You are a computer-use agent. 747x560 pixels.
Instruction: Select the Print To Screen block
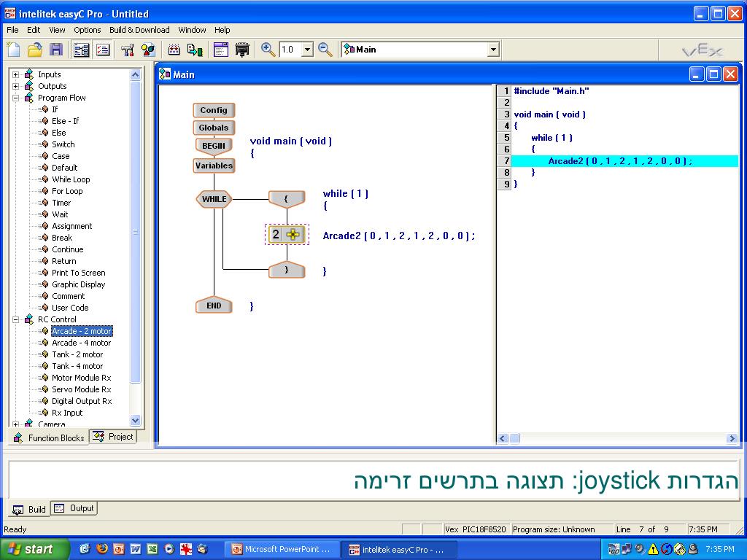(78, 273)
